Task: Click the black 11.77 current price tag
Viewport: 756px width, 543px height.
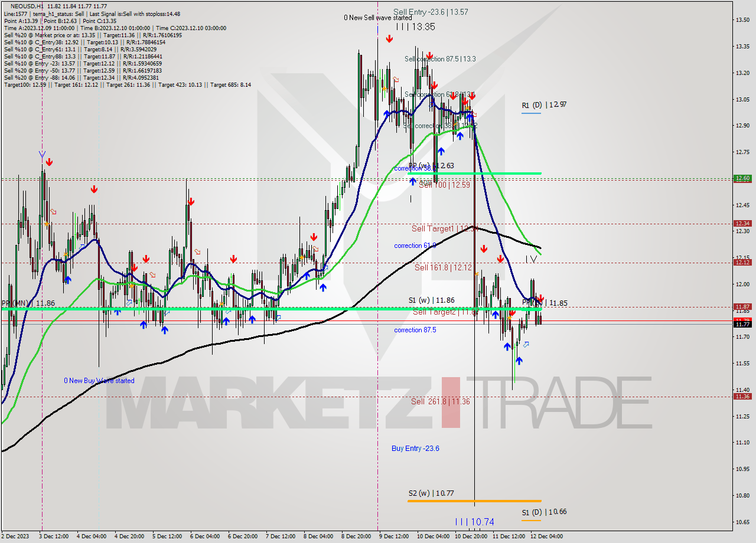Action: click(742, 324)
